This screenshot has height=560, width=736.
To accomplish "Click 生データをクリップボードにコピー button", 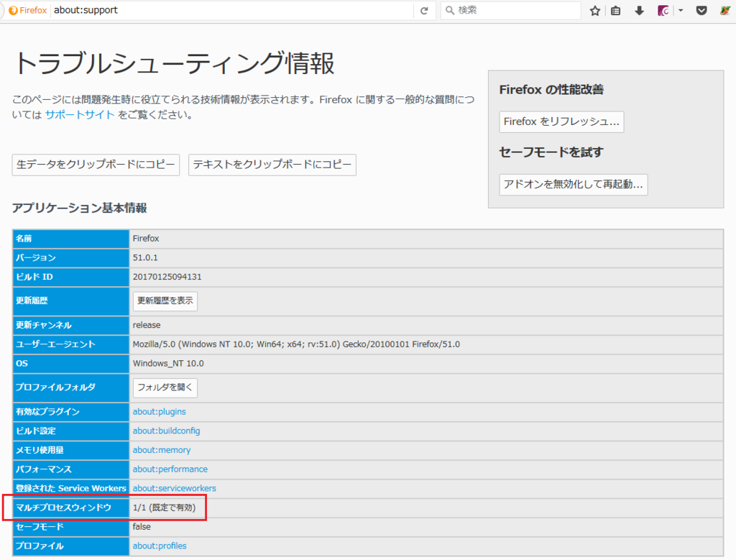I will (96, 165).
